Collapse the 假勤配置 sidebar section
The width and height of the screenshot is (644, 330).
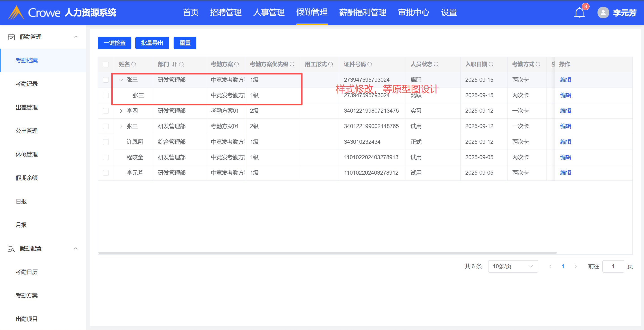[x=76, y=249]
